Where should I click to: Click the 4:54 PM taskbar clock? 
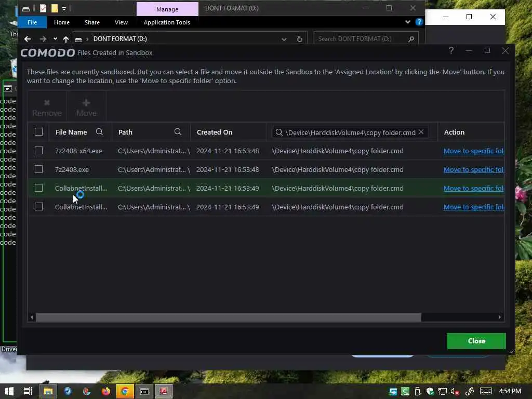tap(510, 391)
